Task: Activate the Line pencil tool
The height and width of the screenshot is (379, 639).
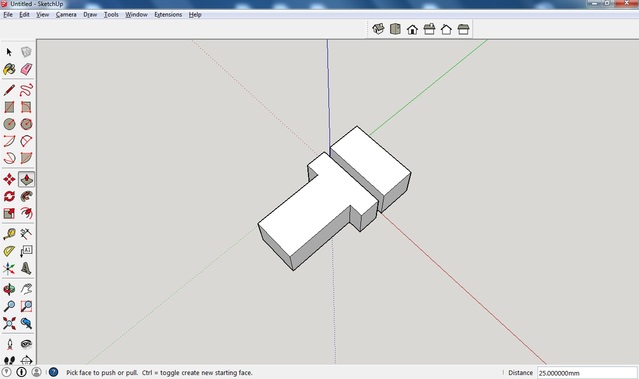Action: (x=9, y=90)
